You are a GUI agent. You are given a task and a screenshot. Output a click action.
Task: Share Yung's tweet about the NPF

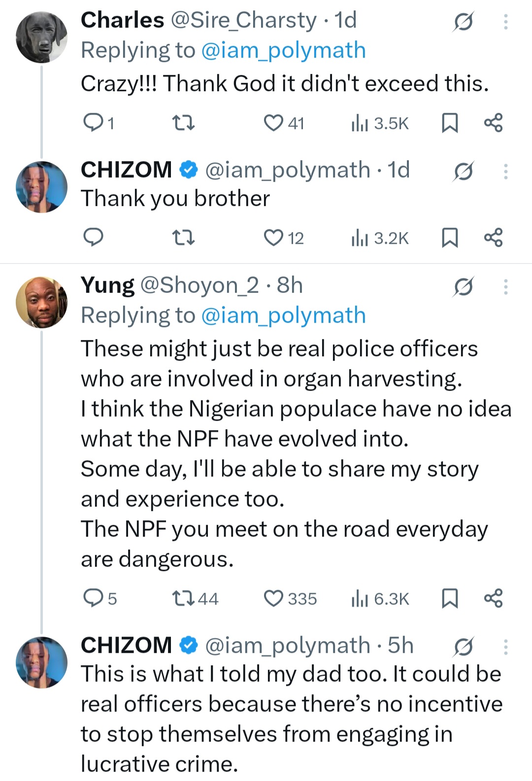click(493, 599)
